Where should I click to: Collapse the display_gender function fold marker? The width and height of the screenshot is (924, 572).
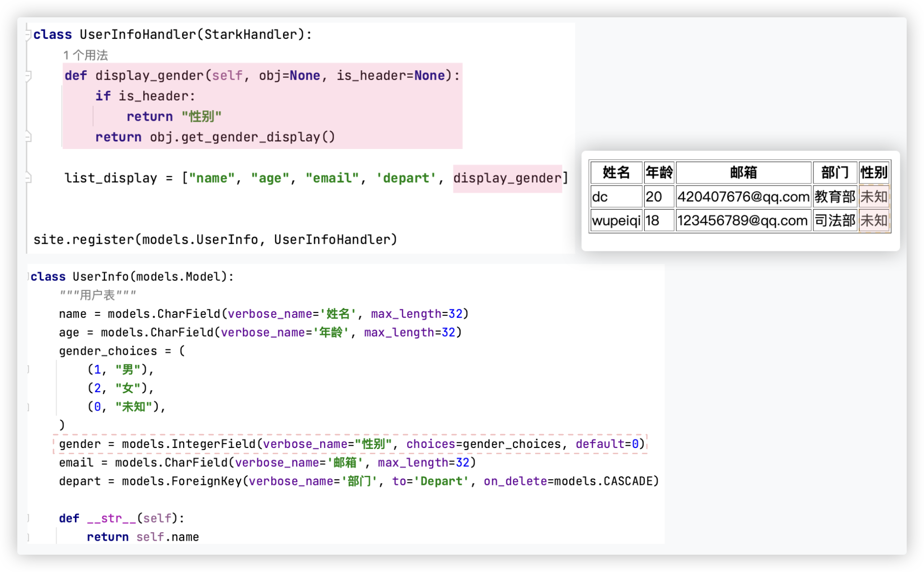[28, 75]
